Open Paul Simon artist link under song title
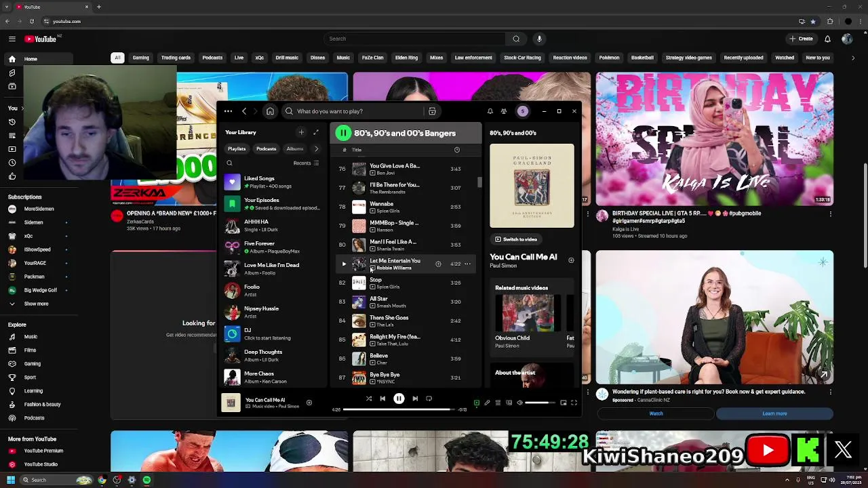Image resolution: width=868 pixels, height=488 pixels. pyautogui.click(x=503, y=266)
